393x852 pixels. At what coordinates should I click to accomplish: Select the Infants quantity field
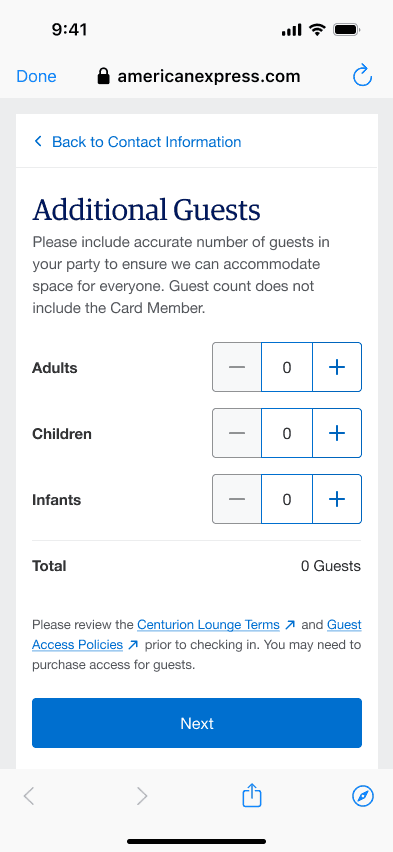(x=287, y=499)
